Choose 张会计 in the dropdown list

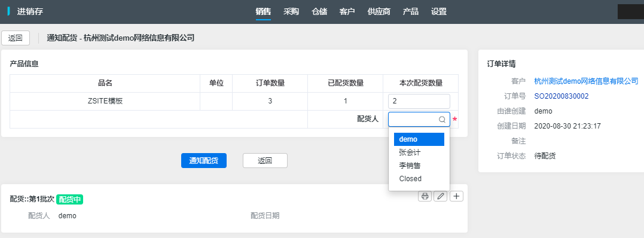[419, 152]
